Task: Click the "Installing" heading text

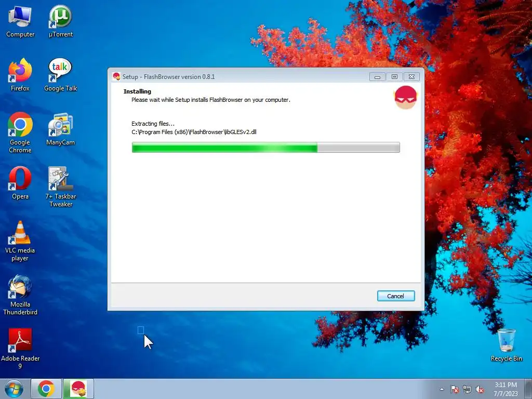Action: pos(137,91)
